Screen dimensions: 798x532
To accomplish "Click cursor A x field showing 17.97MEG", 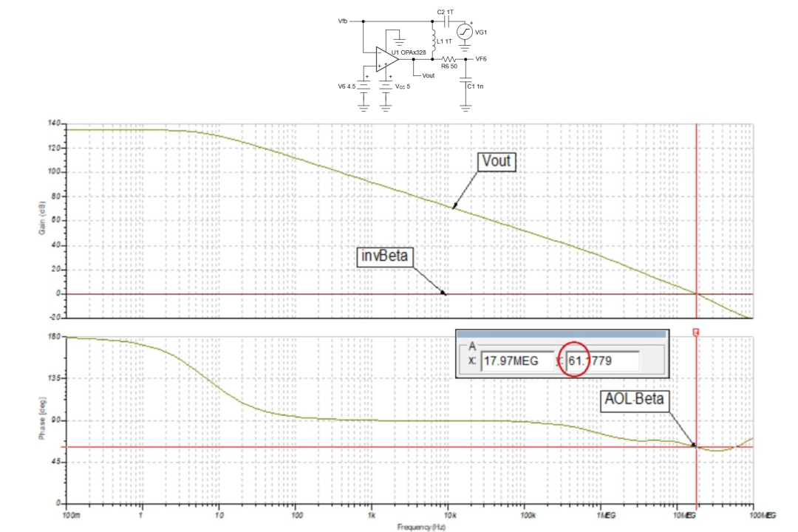I will point(517,361).
